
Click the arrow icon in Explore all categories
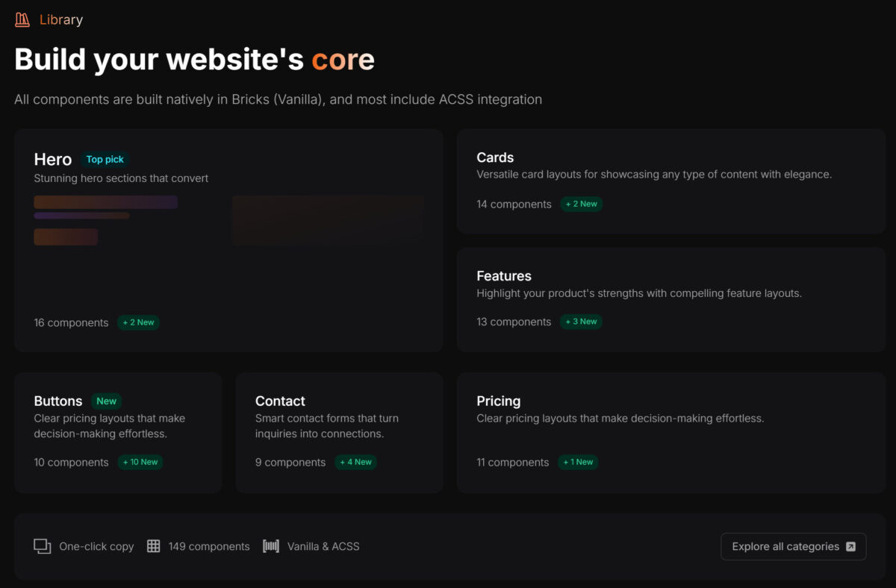coord(850,547)
